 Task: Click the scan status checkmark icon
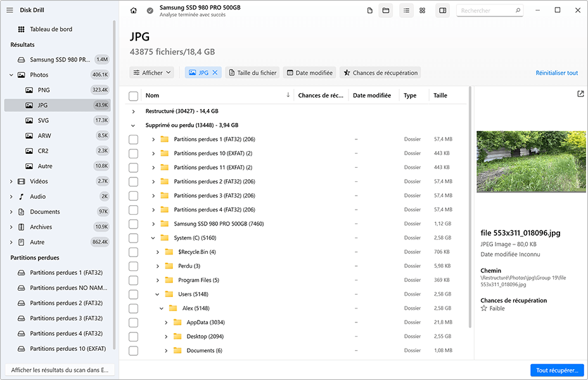[150, 11]
